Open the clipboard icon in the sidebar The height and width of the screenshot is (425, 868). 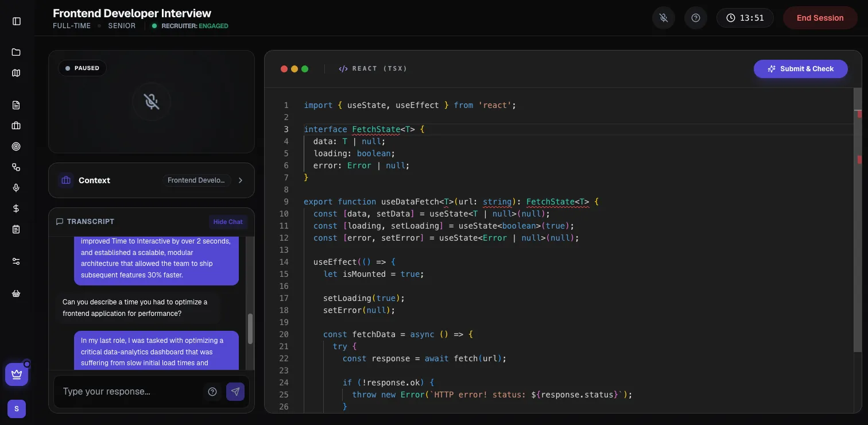[x=16, y=229]
